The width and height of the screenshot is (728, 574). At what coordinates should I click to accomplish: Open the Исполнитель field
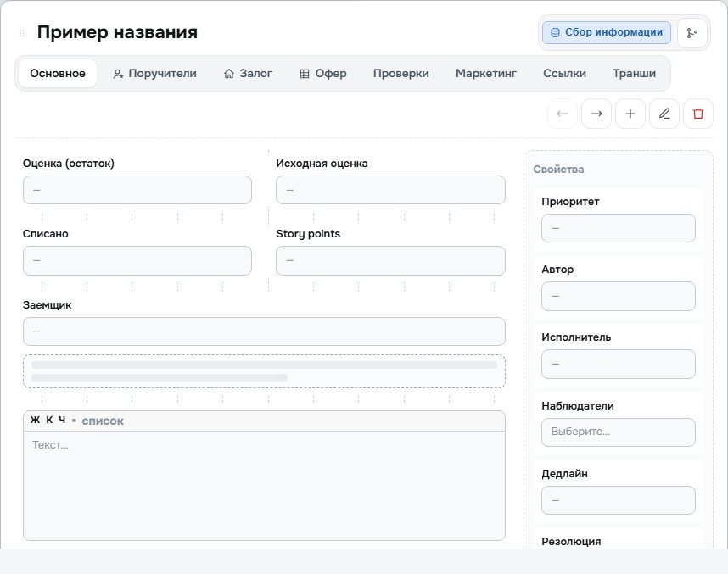[619, 364]
